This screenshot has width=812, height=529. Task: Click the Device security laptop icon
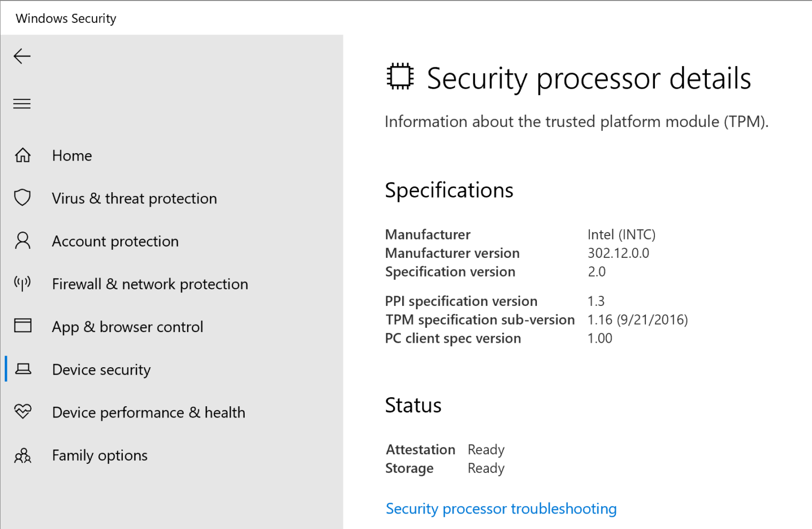(x=23, y=369)
